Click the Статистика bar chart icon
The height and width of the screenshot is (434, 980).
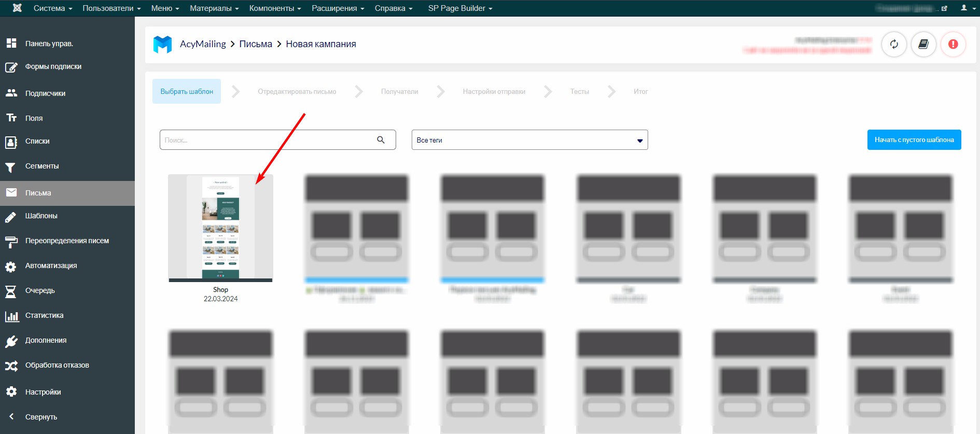pos(11,316)
